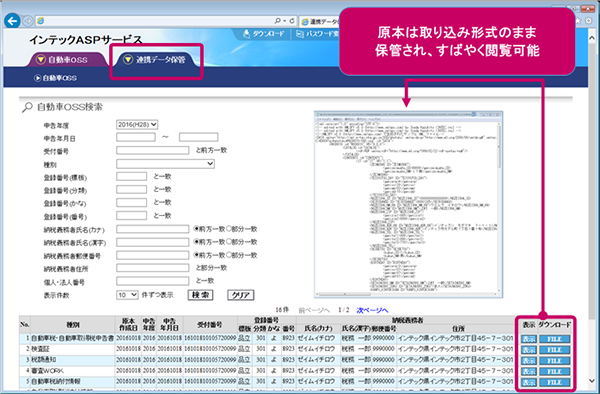Click the 検索 button
Viewport: 600px width, 394px height.
[201, 295]
